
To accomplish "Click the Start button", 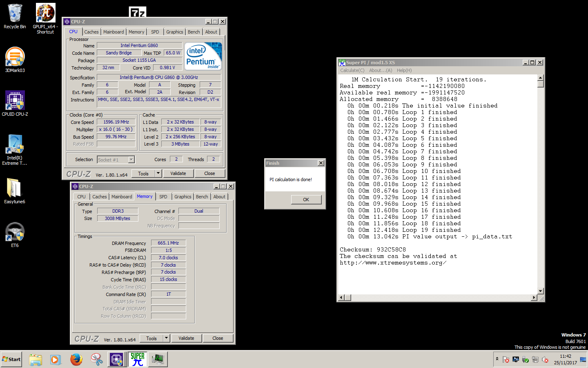I will (x=11, y=359).
